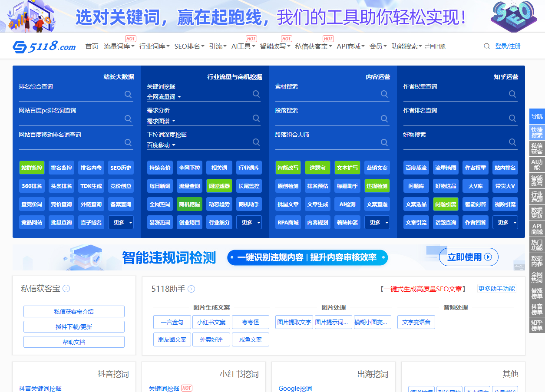Click the 回旧版 switch icon link

pos(435,46)
